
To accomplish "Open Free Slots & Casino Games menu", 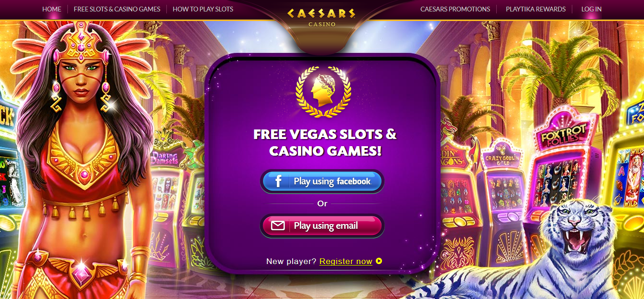I will pos(117,9).
